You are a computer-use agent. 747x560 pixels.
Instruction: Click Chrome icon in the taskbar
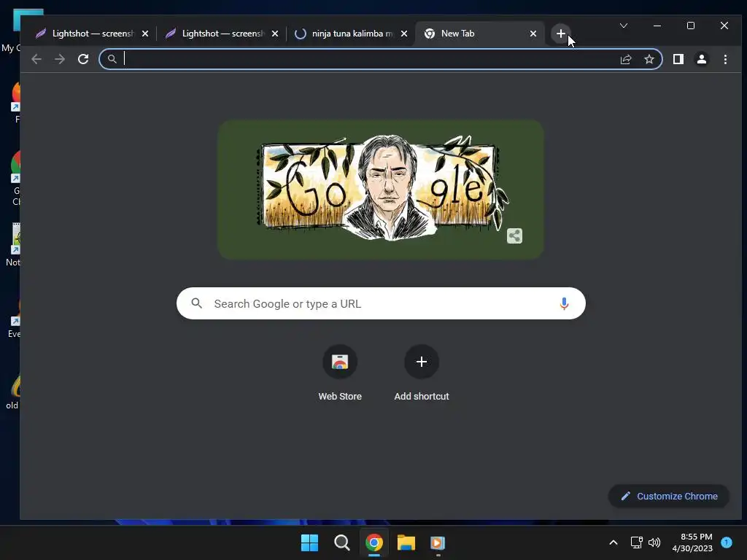(x=374, y=542)
